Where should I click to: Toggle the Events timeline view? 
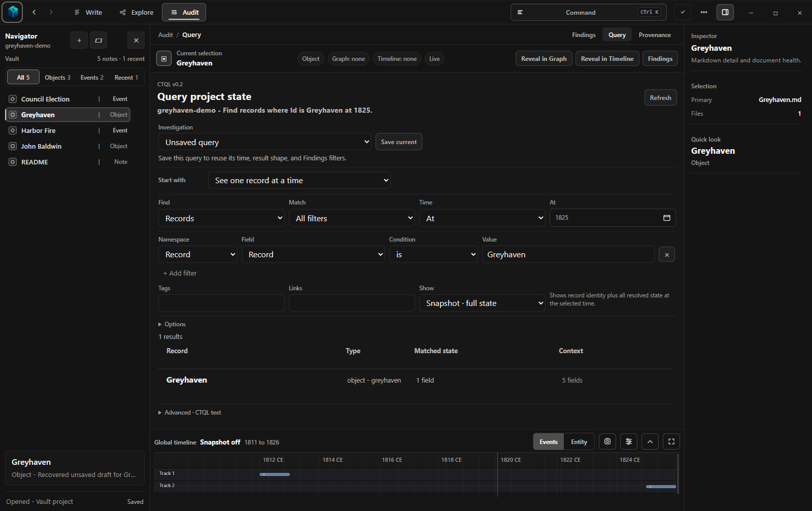point(549,442)
